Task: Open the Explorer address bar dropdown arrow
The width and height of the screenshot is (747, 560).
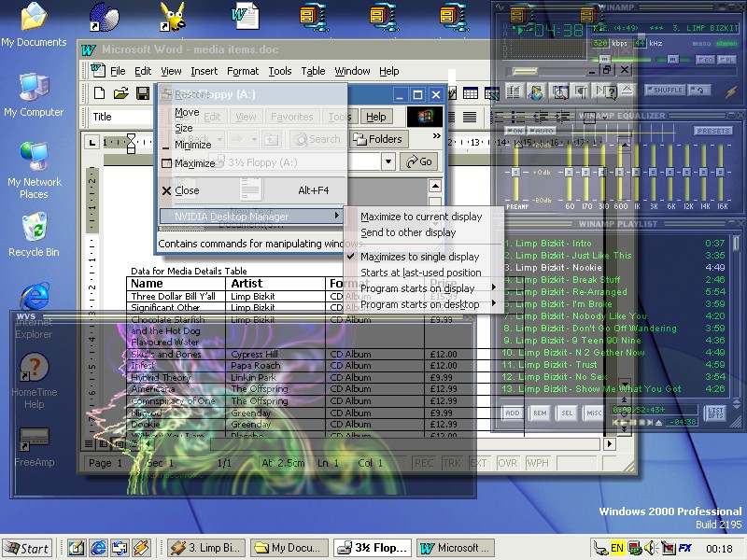Action: coord(388,161)
